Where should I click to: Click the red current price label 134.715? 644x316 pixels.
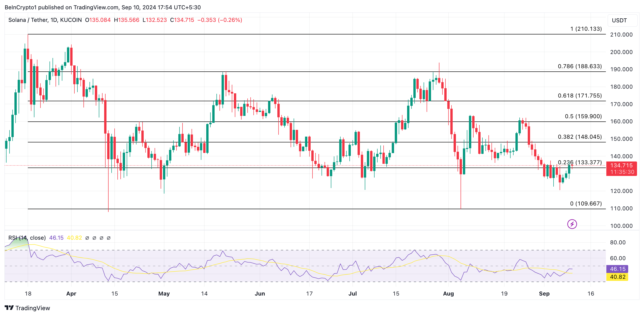[x=621, y=165]
